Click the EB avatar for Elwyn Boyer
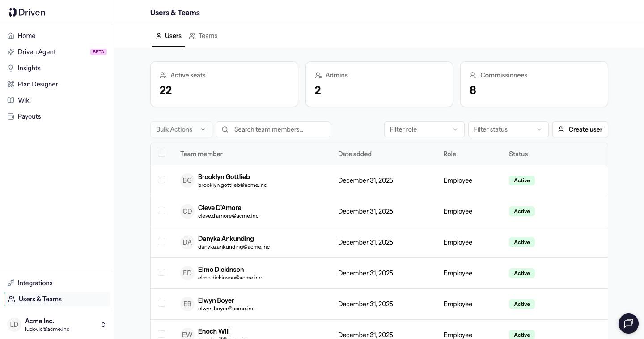The width and height of the screenshot is (644, 339). coord(187,304)
